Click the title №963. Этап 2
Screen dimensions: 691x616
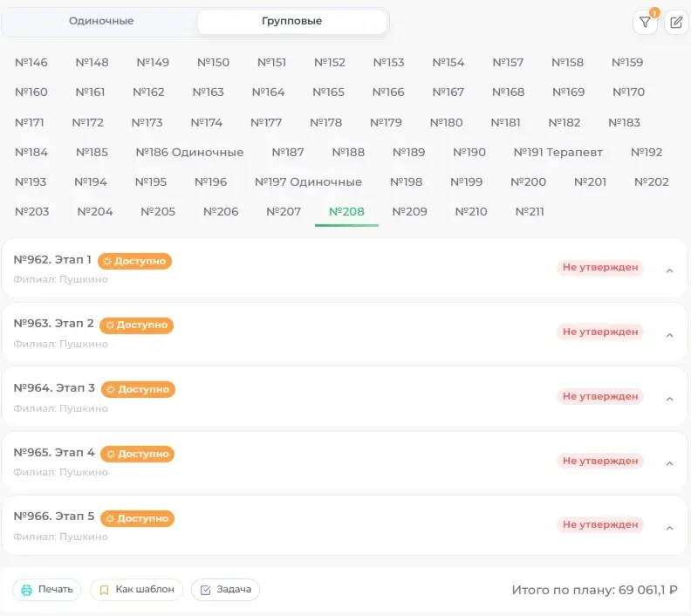pyautogui.click(x=53, y=324)
